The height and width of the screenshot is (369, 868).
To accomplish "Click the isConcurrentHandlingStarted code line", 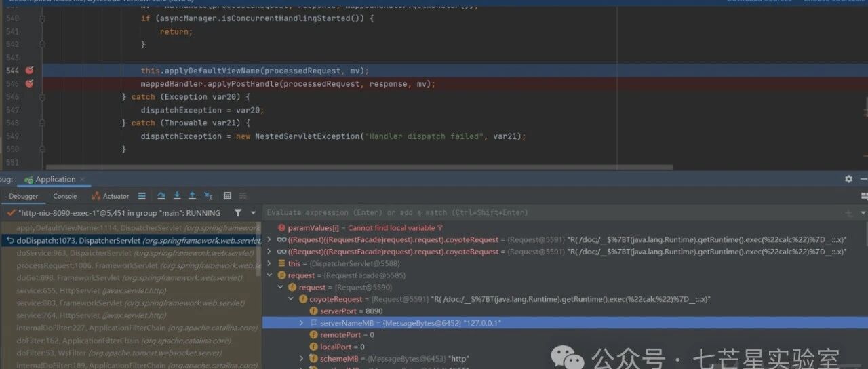I will (x=257, y=18).
